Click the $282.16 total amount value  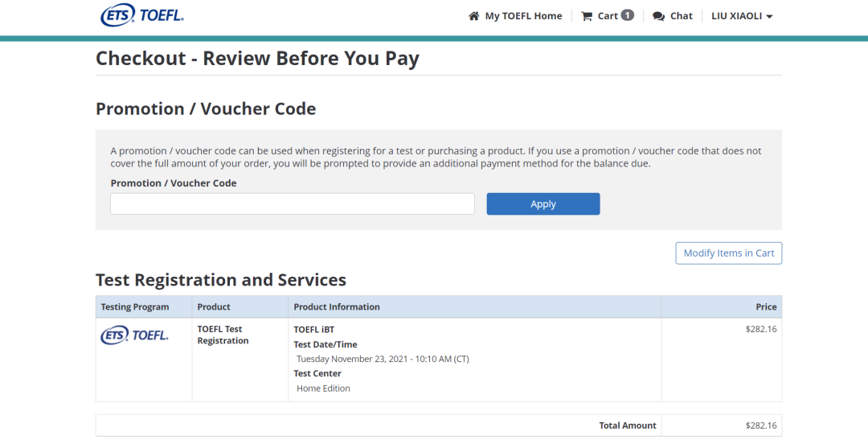[x=761, y=425]
